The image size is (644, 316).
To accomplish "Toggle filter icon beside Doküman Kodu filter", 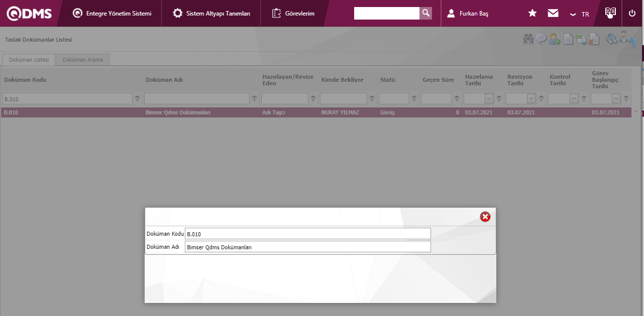I will (137, 99).
